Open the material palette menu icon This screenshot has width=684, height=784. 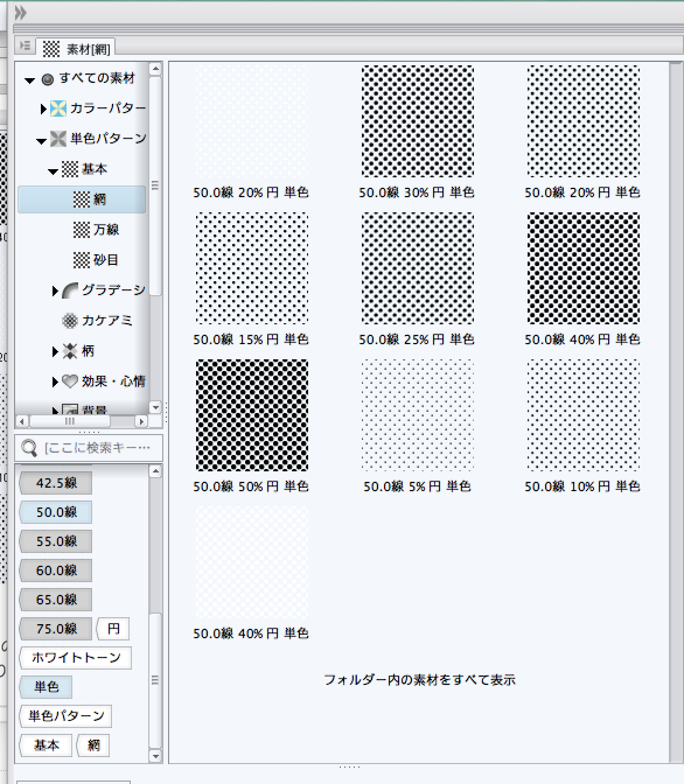coord(25,45)
